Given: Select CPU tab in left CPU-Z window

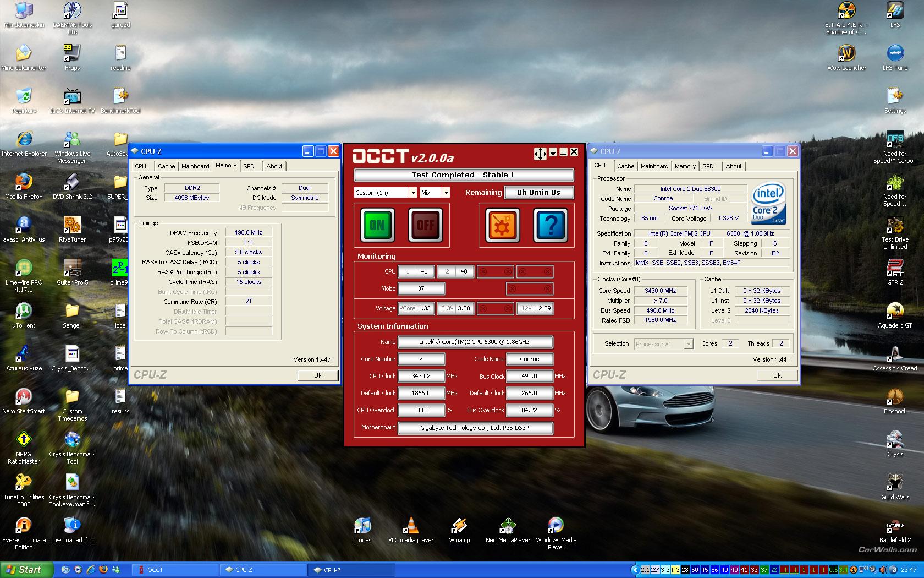Looking at the screenshot, I should (141, 166).
